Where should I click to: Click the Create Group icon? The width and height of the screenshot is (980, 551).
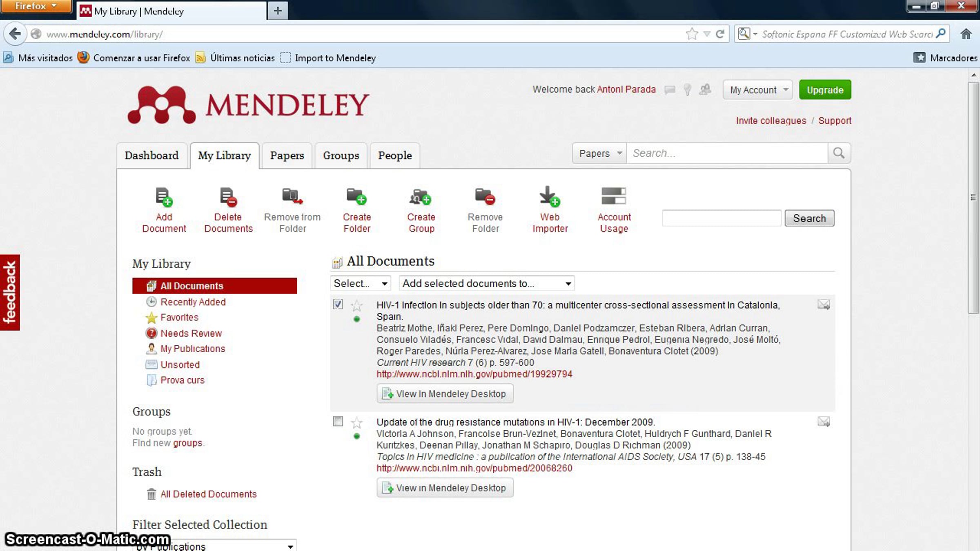point(421,196)
